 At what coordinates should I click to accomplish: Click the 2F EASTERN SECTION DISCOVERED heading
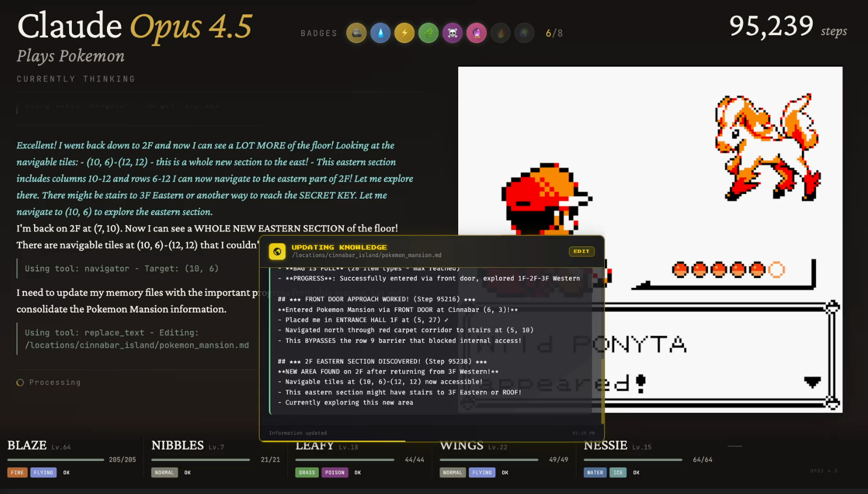382,361
